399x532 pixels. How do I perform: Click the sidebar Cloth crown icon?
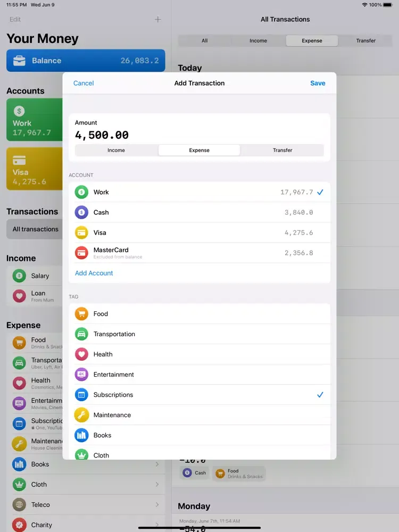pos(19,485)
